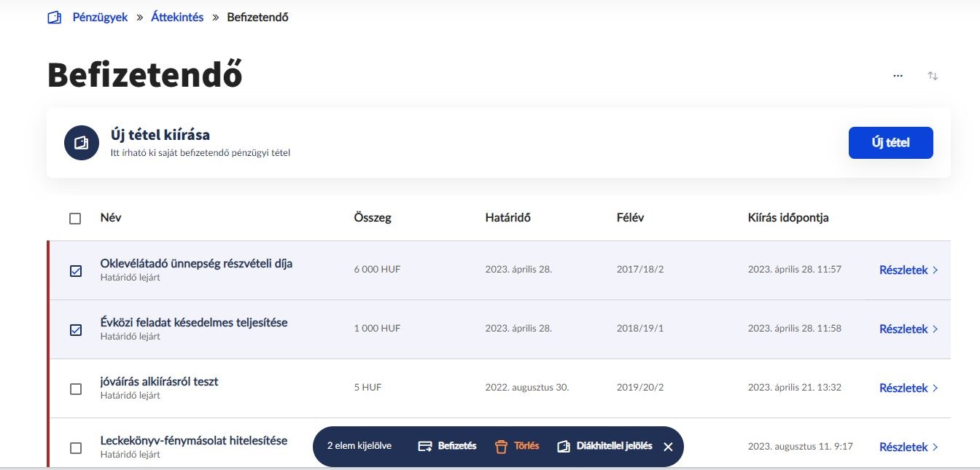Open the three-dot more options menu
The height and width of the screenshot is (470, 980).
898,76
